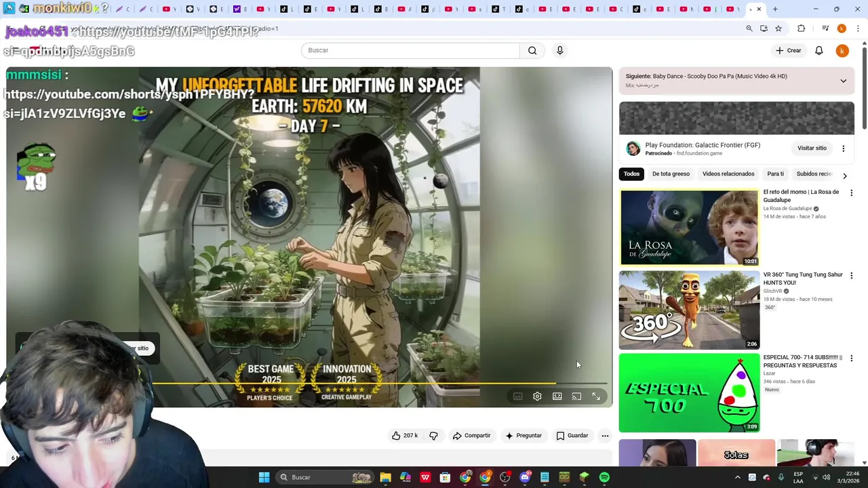Bookmark this page with star icon
This screenshot has width=868, height=488.
(778, 28)
